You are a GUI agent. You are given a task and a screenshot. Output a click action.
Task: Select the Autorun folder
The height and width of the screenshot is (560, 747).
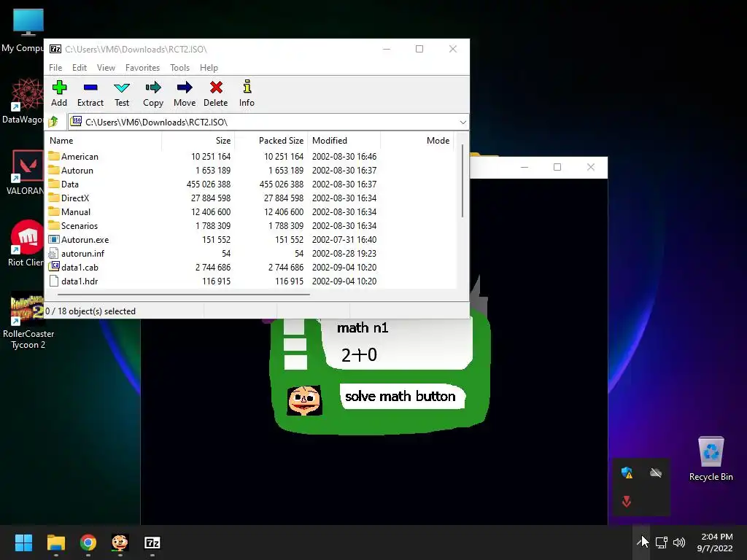click(x=71, y=171)
